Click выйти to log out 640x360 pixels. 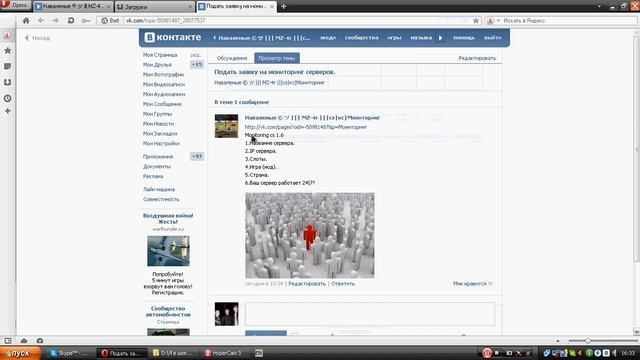(x=493, y=38)
